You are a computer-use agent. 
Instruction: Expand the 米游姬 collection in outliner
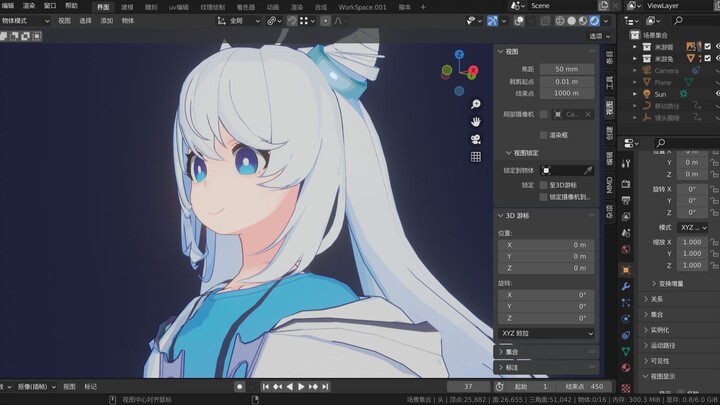pyautogui.click(x=635, y=47)
